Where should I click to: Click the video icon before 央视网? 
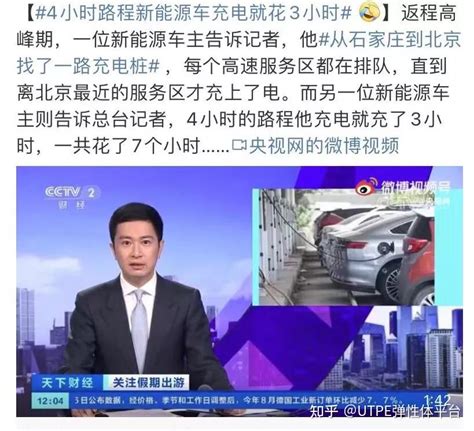coord(239,145)
